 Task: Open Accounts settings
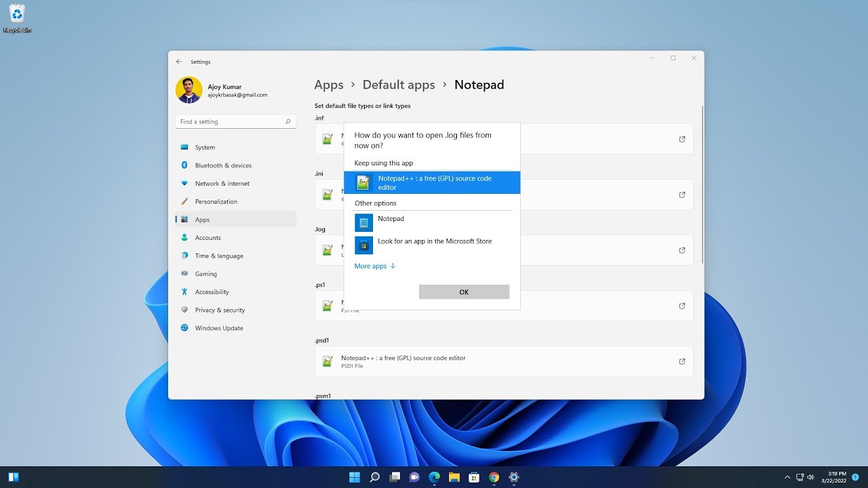pos(235,238)
